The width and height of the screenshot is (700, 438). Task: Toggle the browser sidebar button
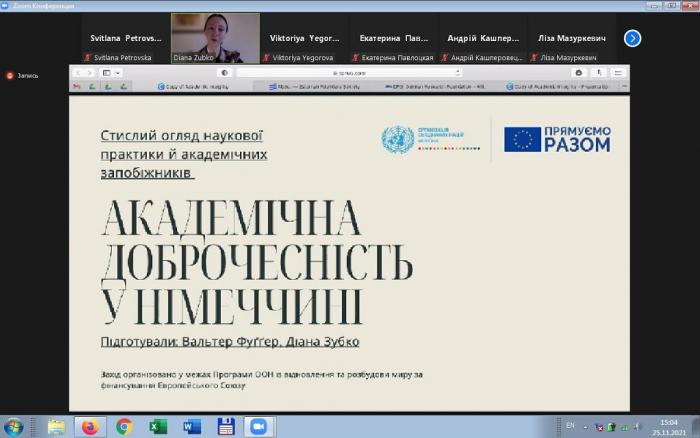106,73
